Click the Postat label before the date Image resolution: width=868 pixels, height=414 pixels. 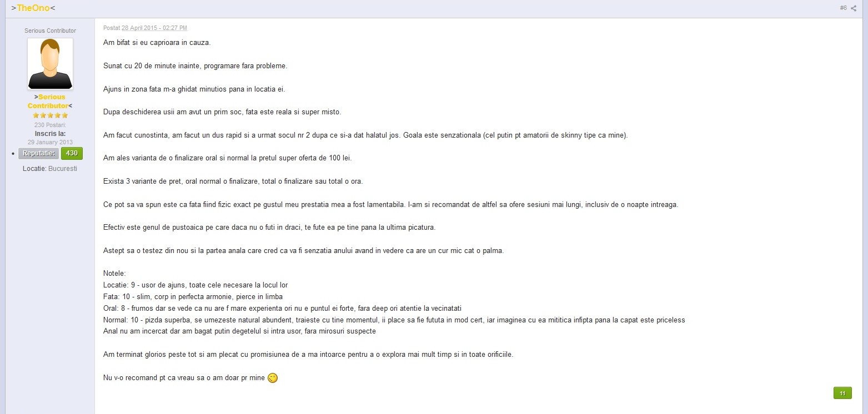[x=112, y=28]
